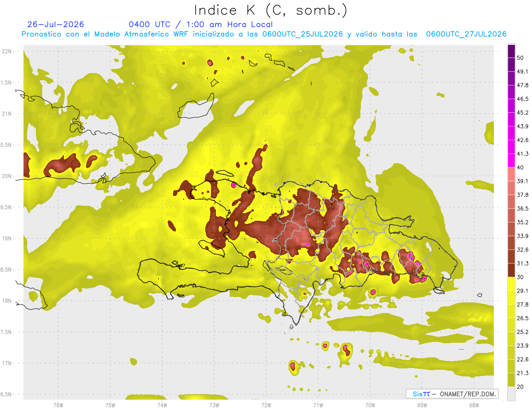Click the '20' colorbar value
This screenshot has height=411, width=532.
tap(521, 387)
